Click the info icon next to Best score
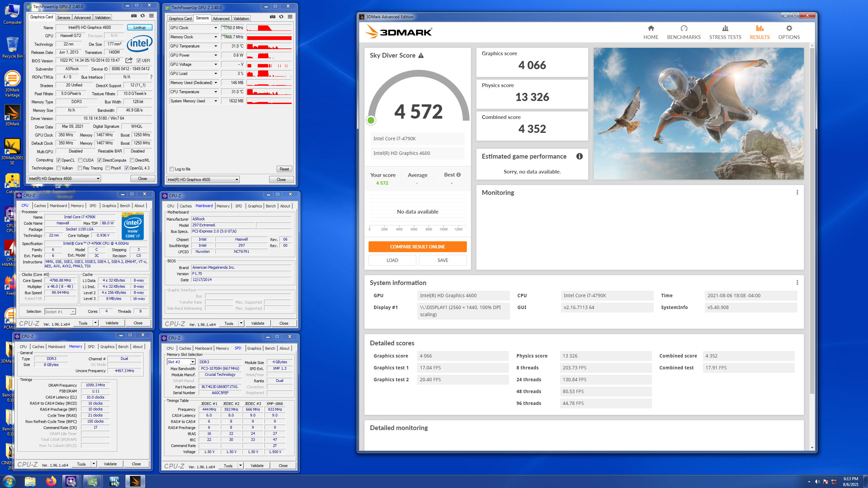Image resolution: width=868 pixels, height=488 pixels. [458, 175]
